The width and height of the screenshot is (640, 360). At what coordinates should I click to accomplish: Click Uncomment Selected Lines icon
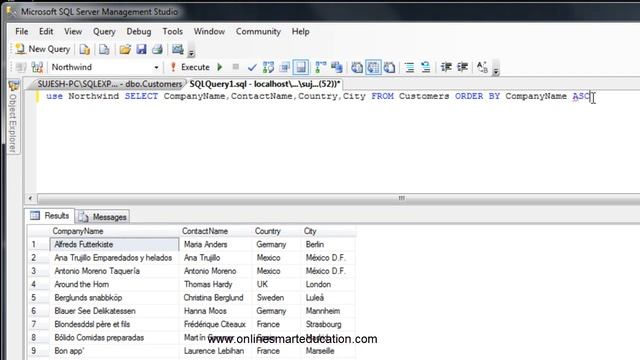425,67
